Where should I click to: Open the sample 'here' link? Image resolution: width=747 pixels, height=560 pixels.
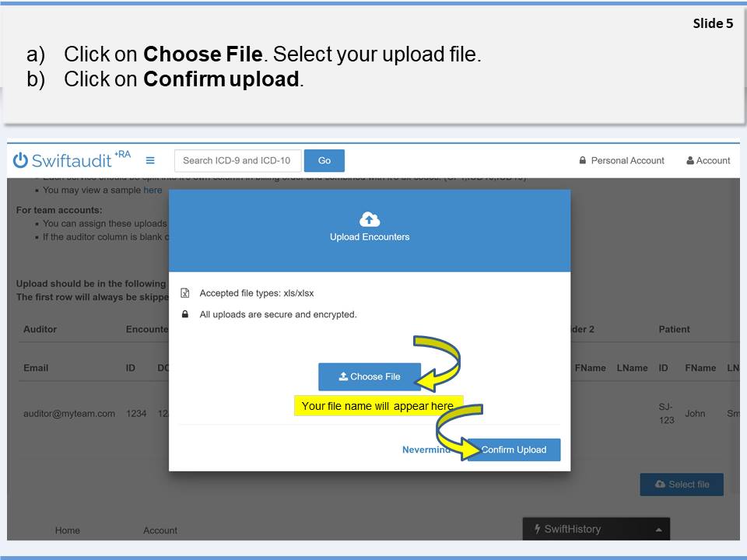(x=153, y=190)
